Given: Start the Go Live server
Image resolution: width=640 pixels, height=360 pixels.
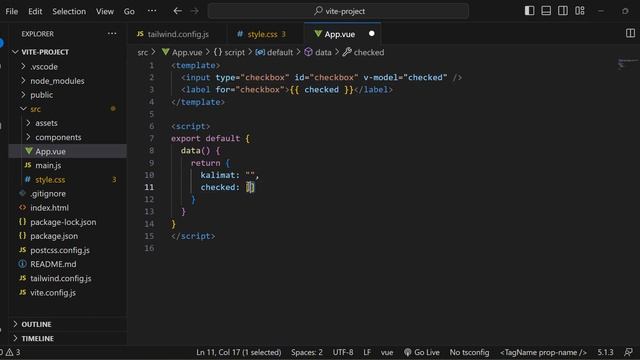Looking at the screenshot, I should pos(422,352).
